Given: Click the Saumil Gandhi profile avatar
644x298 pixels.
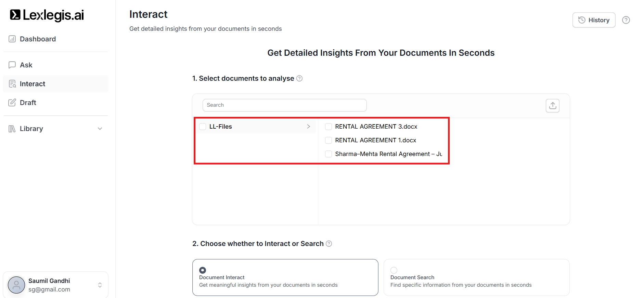Looking at the screenshot, I should click(16, 285).
